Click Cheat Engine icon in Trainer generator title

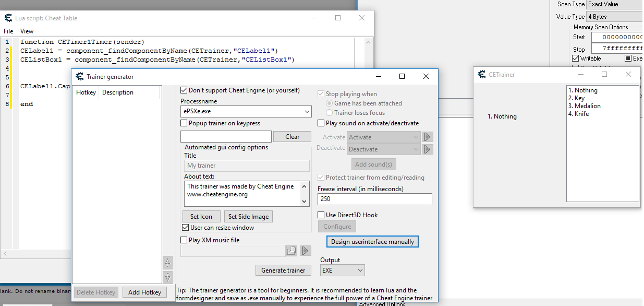click(x=79, y=77)
